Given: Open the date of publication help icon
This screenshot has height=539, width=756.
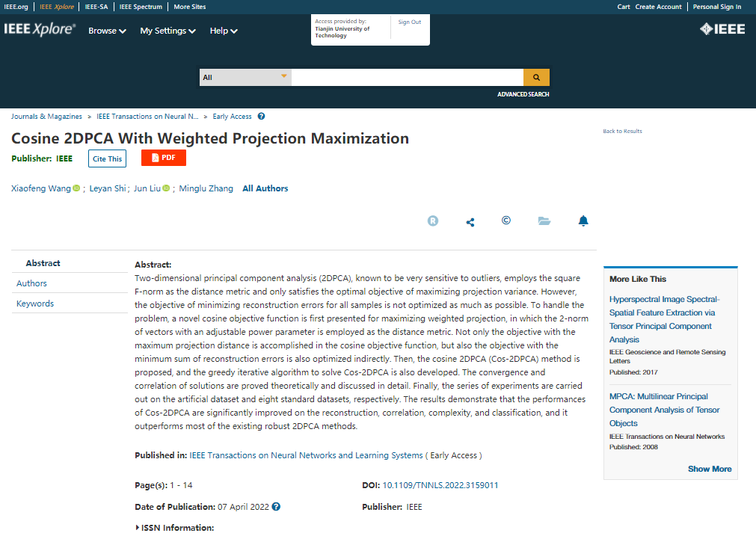Looking at the screenshot, I should point(276,507).
